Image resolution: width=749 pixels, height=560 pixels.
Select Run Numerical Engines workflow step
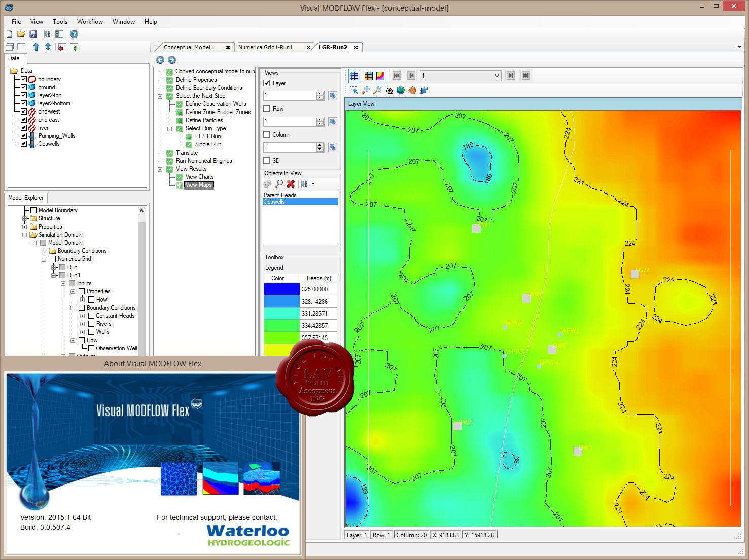click(204, 161)
